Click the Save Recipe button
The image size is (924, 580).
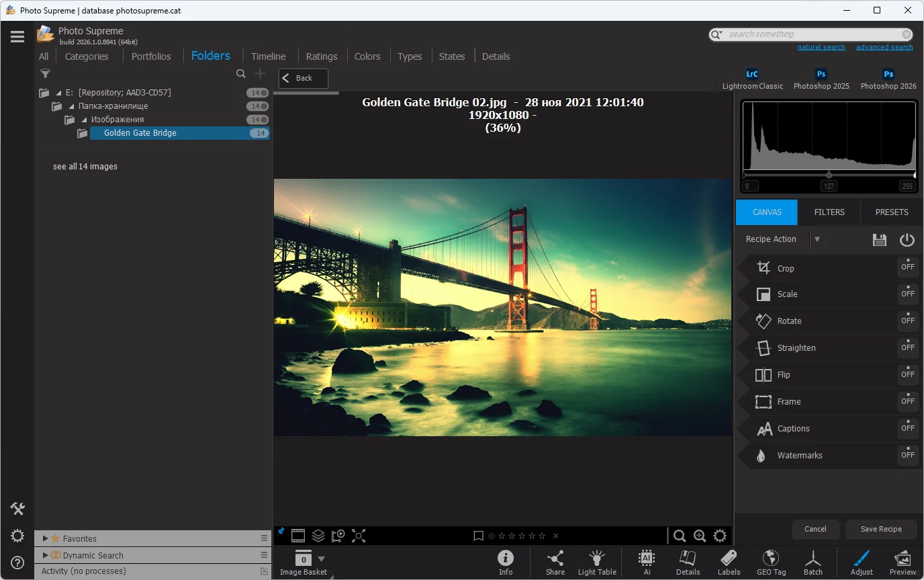[x=881, y=529]
